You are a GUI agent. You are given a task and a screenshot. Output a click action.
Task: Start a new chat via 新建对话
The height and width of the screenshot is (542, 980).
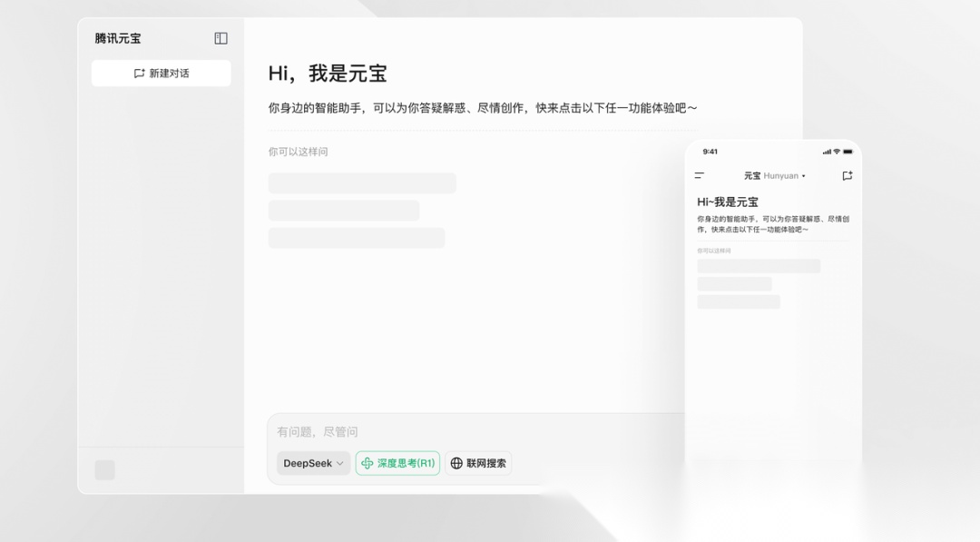pos(162,74)
